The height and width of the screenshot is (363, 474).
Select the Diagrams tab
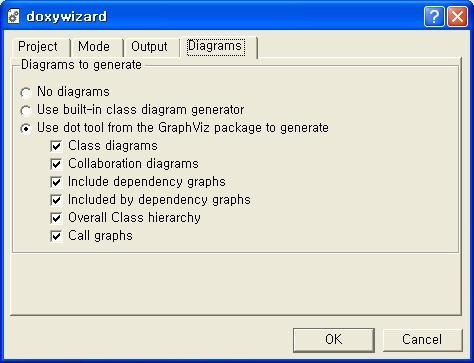tap(215, 46)
